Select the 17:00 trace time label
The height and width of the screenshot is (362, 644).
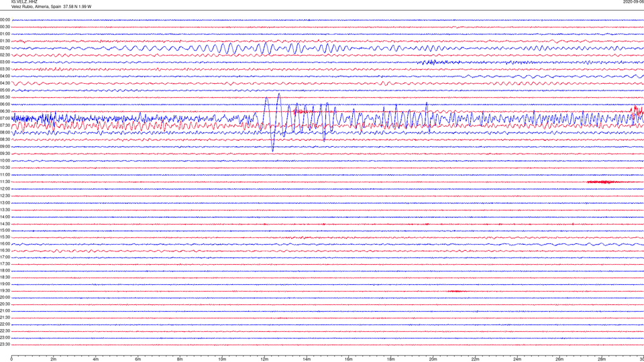coord(5,257)
